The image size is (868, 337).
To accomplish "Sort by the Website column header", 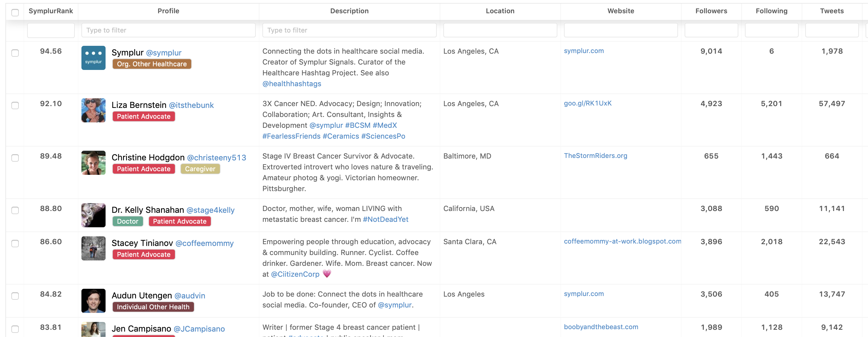I will pyautogui.click(x=621, y=11).
